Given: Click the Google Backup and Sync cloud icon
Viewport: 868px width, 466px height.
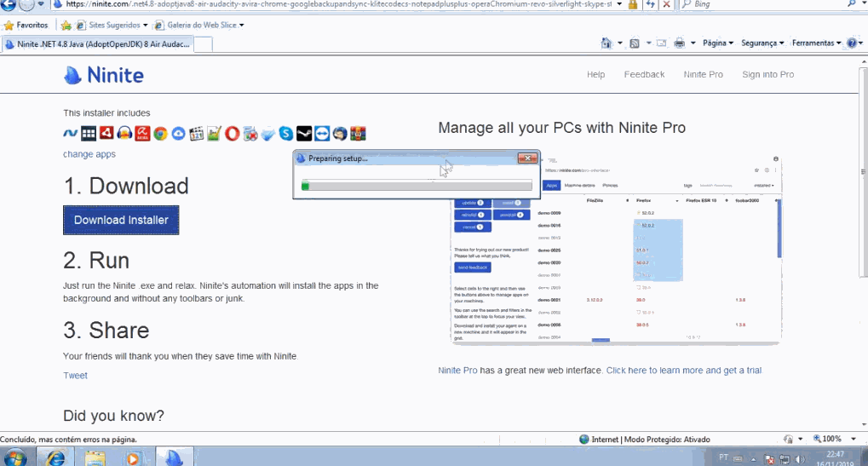Looking at the screenshot, I should click(178, 134).
